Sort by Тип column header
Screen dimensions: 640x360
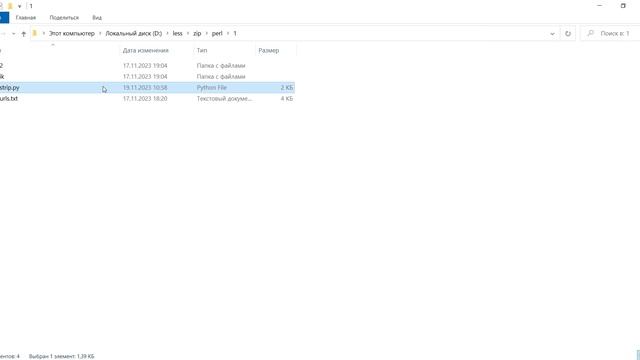point(202,51)
